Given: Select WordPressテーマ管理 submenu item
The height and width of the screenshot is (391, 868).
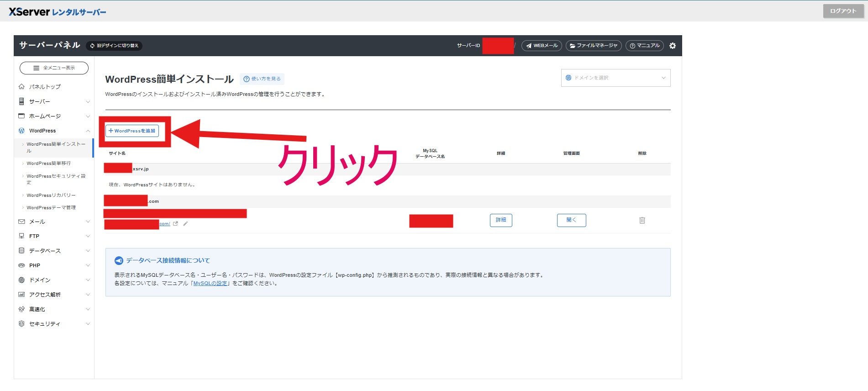Looking at the screenshot, I should tap(51, 207).
